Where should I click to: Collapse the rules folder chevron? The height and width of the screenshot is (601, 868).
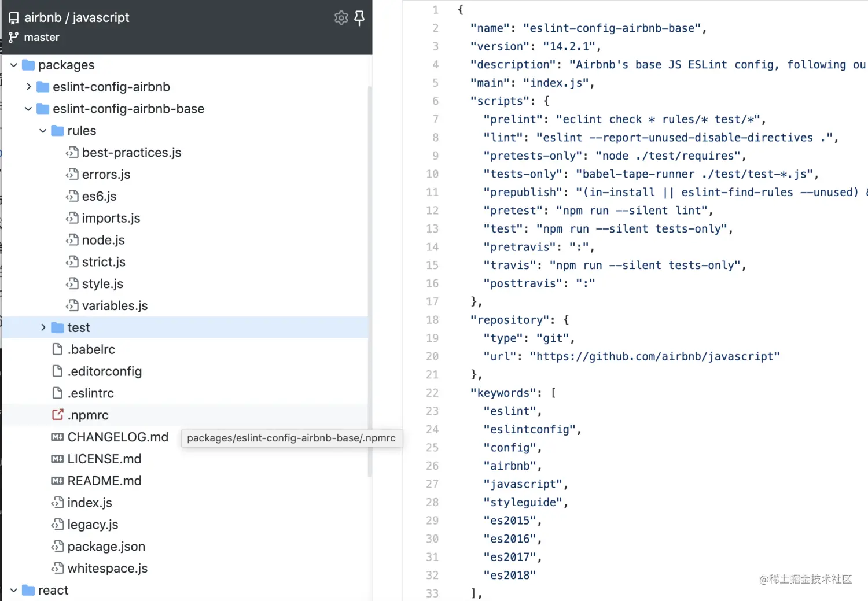43,131
